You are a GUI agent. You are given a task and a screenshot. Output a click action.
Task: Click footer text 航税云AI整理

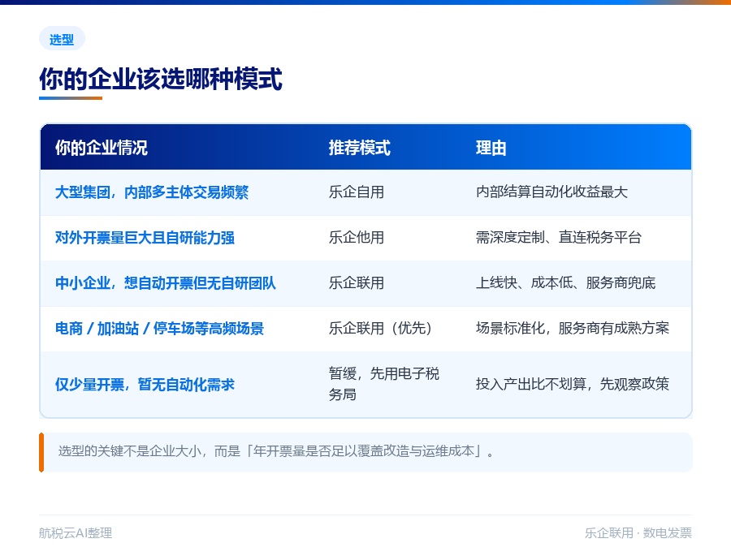(x=76, y=533)
